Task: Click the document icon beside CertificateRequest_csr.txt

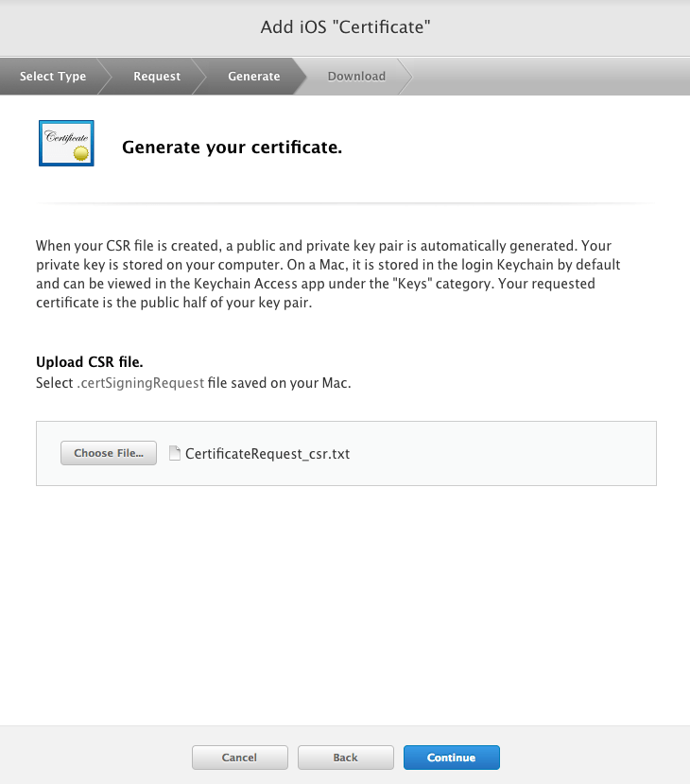Action: (174, 453)
